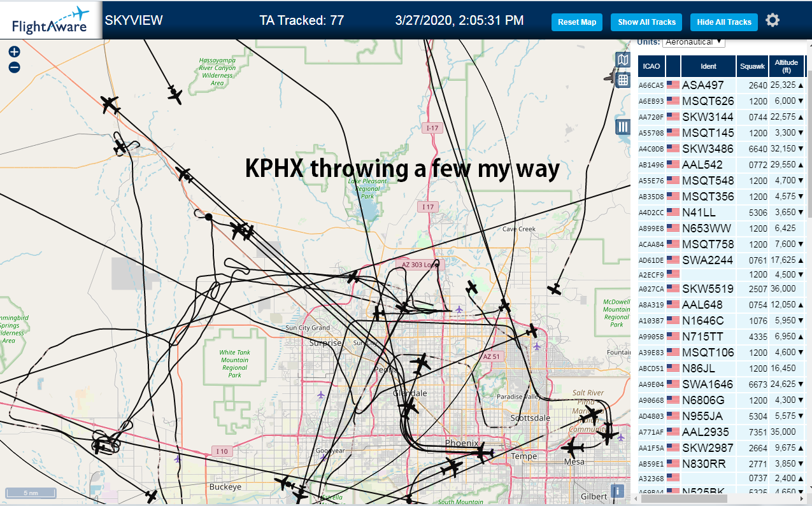The height and width of the screenshot is (506, 812).
Task: Zoom in the map with plus button
Action: [x=14, y=52]
